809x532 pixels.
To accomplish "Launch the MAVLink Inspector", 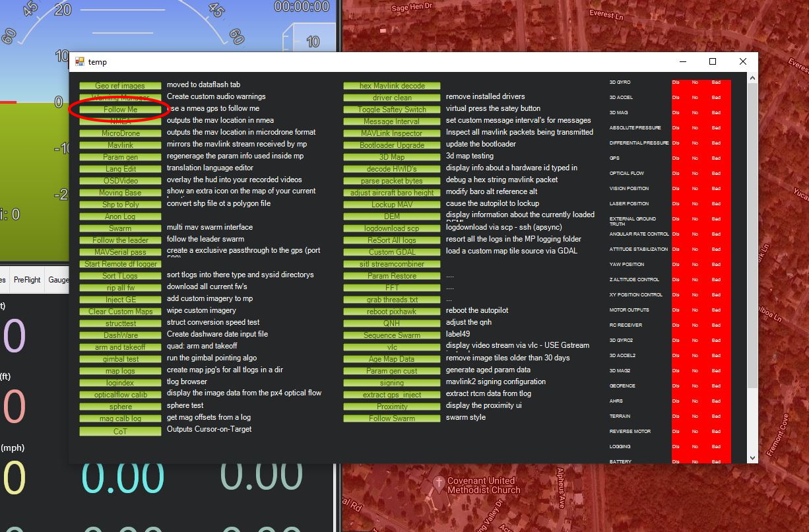I will pyautogui.click(x=392, y=133).
